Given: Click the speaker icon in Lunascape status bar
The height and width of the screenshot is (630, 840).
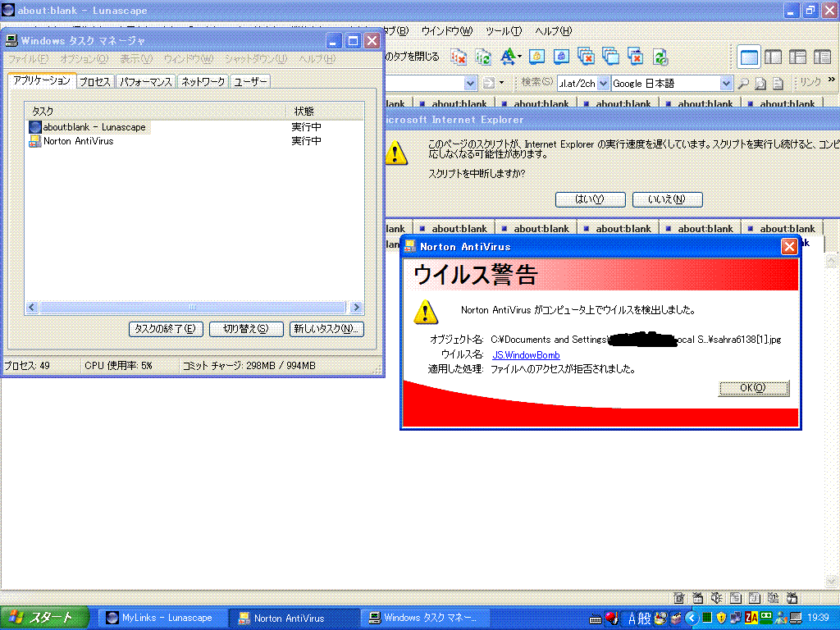Looking at the screenshot, I should (717, 598).
